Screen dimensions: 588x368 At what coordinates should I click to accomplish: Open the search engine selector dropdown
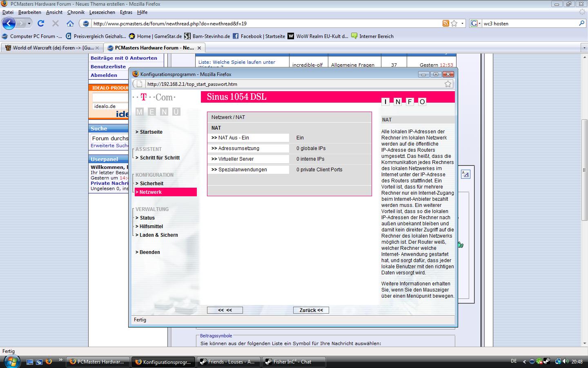click(475, 23)
